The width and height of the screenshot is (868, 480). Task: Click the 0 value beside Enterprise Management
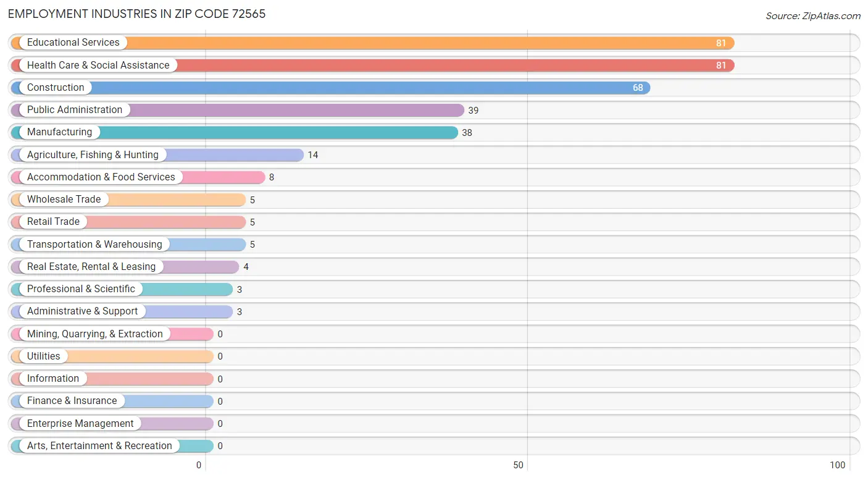(220, 424)
